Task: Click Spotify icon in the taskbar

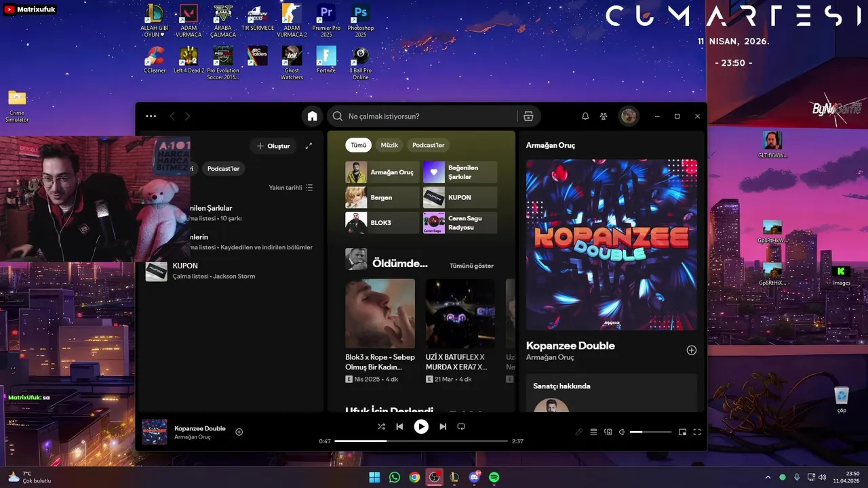Action: 494,477
